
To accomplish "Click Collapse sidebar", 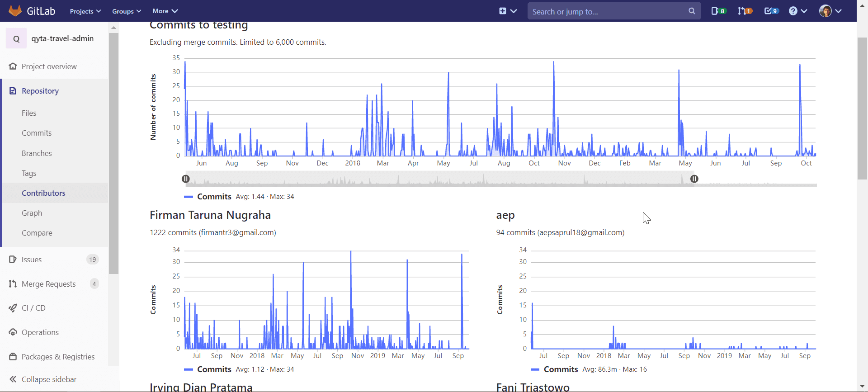I will point(49,379).
